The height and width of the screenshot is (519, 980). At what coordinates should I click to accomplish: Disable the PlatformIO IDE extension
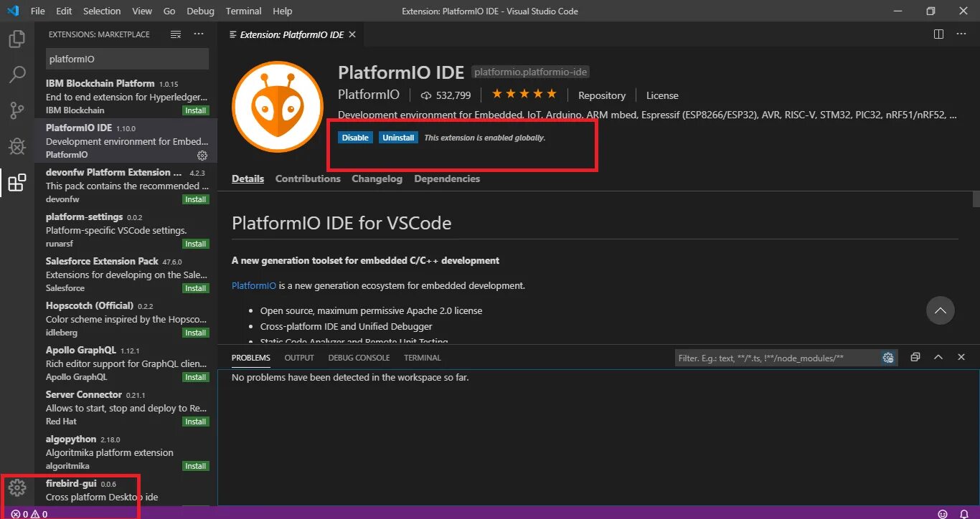pyautogui.click(x=355, y=137)
